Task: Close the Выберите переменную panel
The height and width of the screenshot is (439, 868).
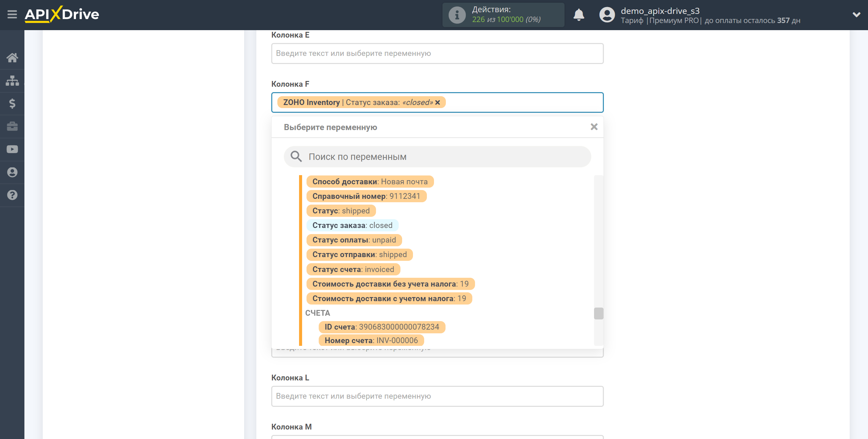Action: click(594, 127)
